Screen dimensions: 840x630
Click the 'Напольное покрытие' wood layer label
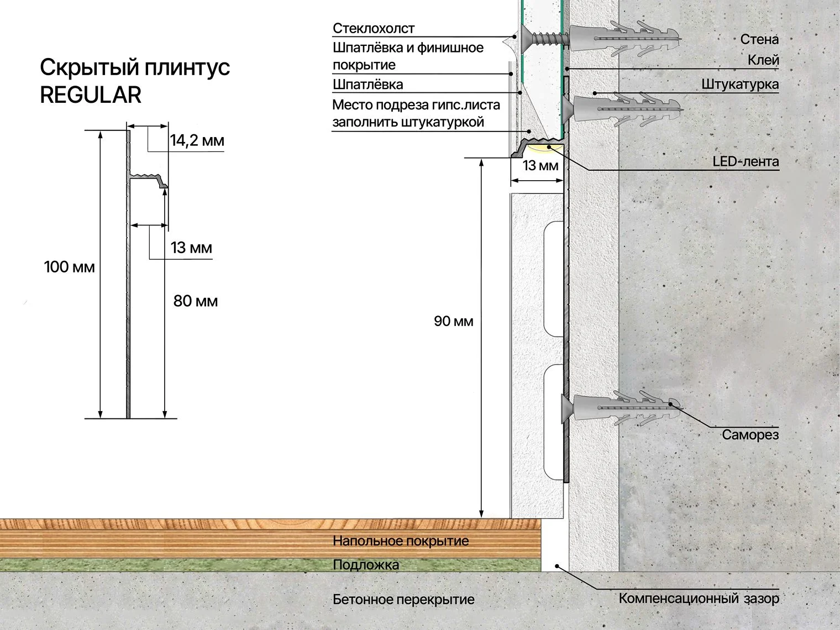click(x=400, y=541)
